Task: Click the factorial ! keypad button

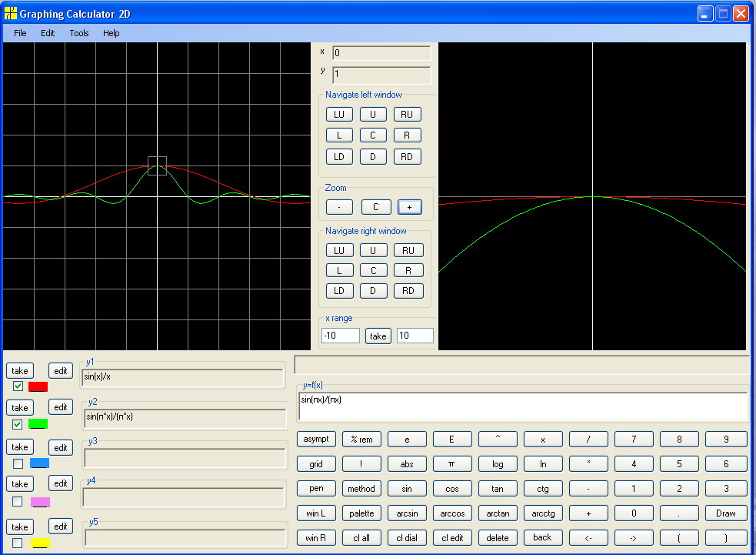Action: tap(361, 464)
